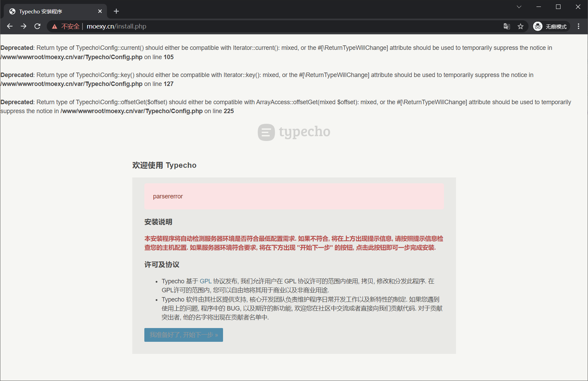
Task: Click the line 225 deprecated notice
Action: coord(286,107)
